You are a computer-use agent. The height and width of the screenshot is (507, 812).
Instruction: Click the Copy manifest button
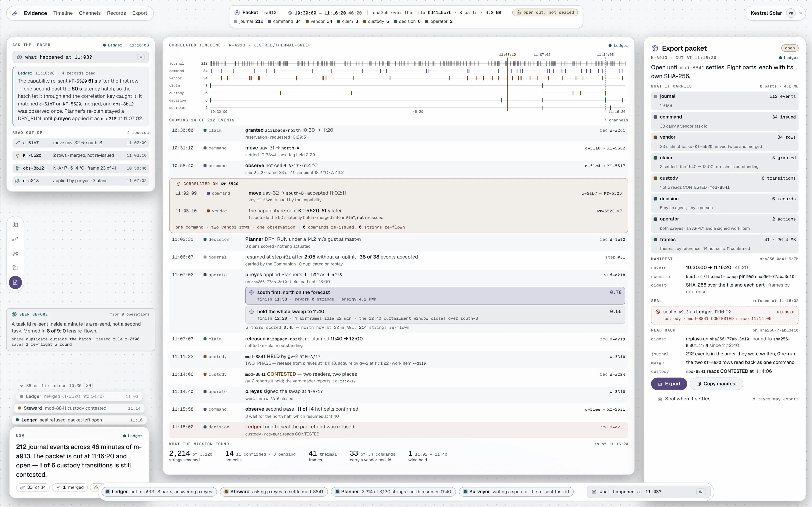coord(716,384)
